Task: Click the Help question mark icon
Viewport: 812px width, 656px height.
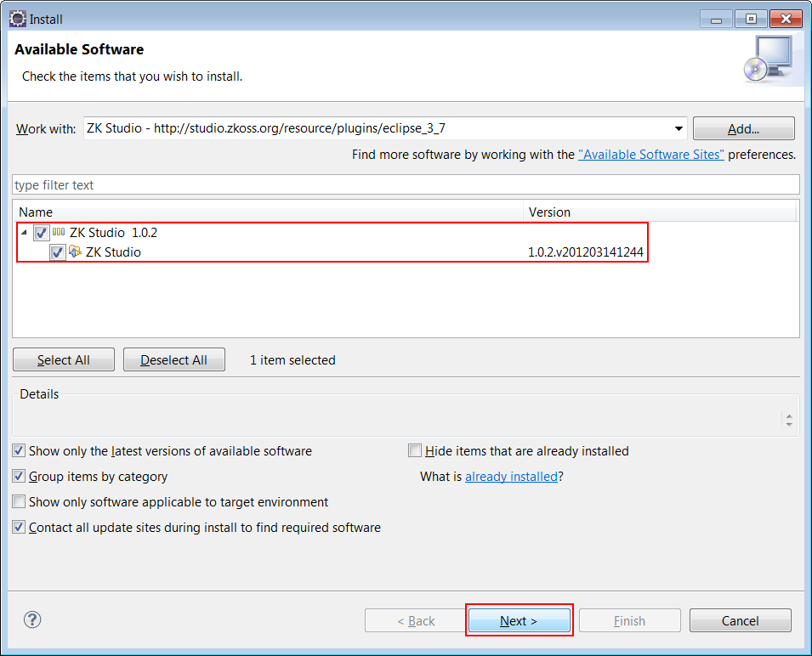Action: point(32,619)
